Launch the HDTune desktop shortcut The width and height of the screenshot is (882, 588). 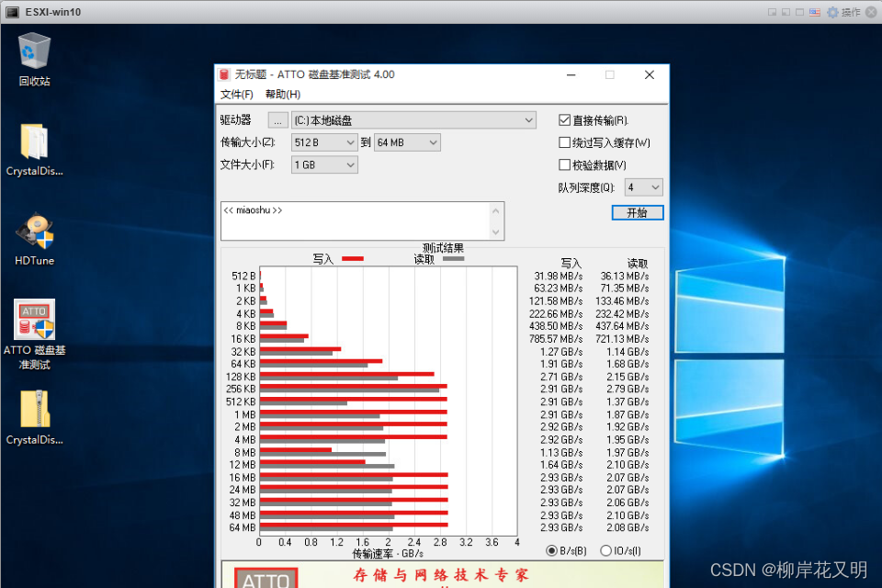[34, 239]
